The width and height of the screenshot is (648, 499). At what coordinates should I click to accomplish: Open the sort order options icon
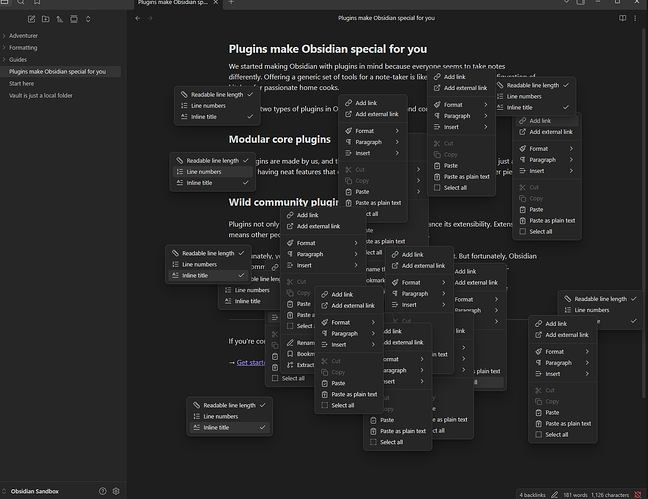(x=60, y=18)
